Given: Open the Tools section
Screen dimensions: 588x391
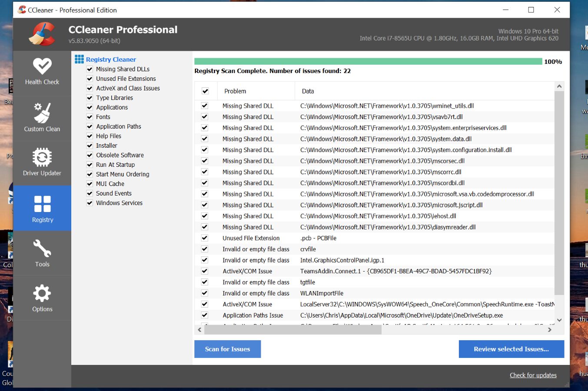Looking at the screenshot, I should point(42,253).
